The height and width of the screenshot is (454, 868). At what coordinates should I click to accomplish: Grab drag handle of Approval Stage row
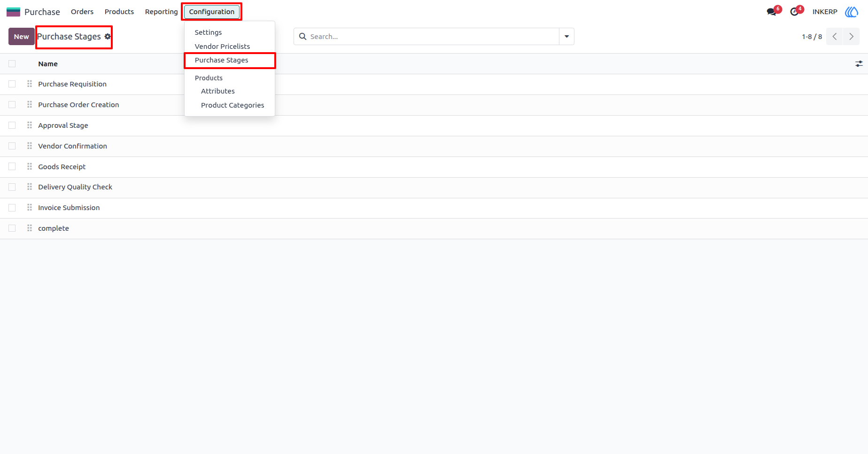click(x=30, y=125)
